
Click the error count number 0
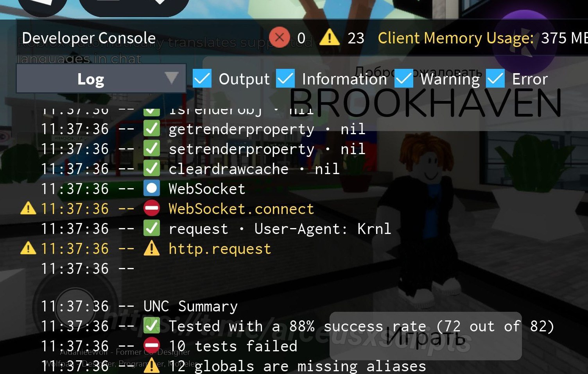pos(301,38)
